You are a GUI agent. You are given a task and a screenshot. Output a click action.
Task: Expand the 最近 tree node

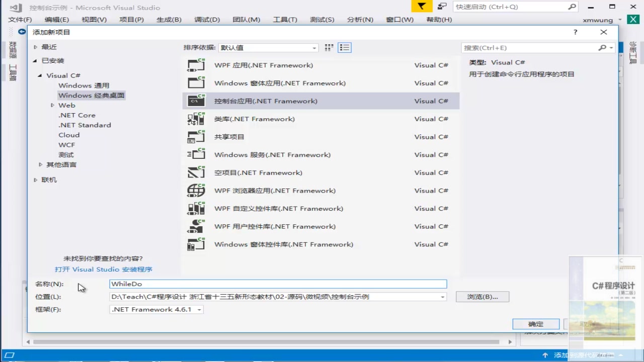coord(35,47)
